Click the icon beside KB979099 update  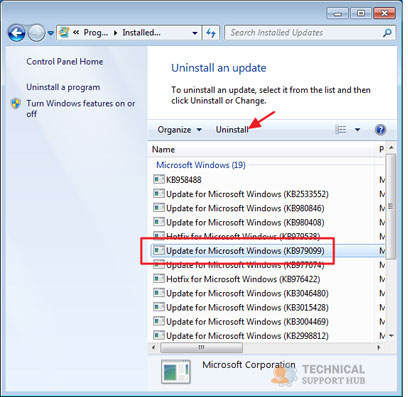point(159,250)
